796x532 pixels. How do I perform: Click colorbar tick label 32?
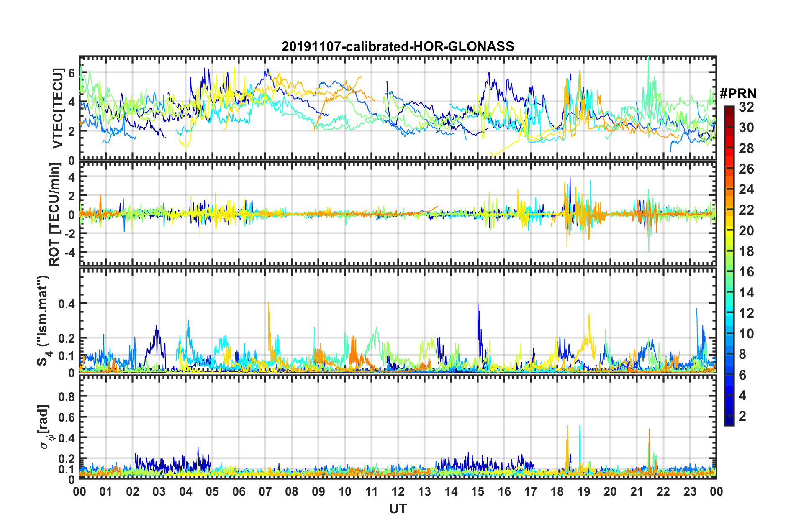click(x=746, y=107)
